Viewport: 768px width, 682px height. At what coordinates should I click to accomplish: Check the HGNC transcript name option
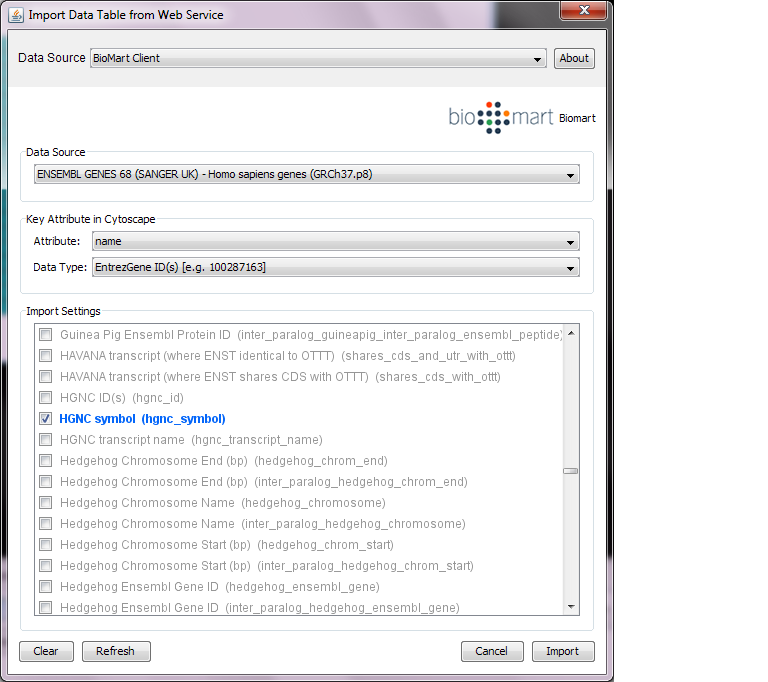[x=45, y=440]
